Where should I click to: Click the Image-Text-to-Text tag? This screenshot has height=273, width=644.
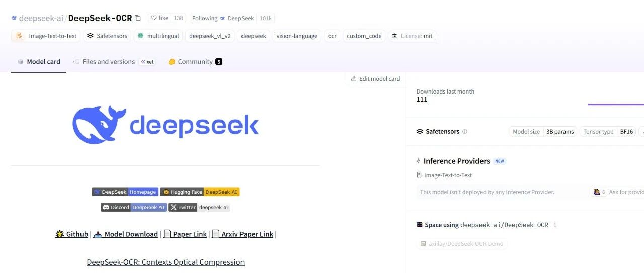(46, 36)
